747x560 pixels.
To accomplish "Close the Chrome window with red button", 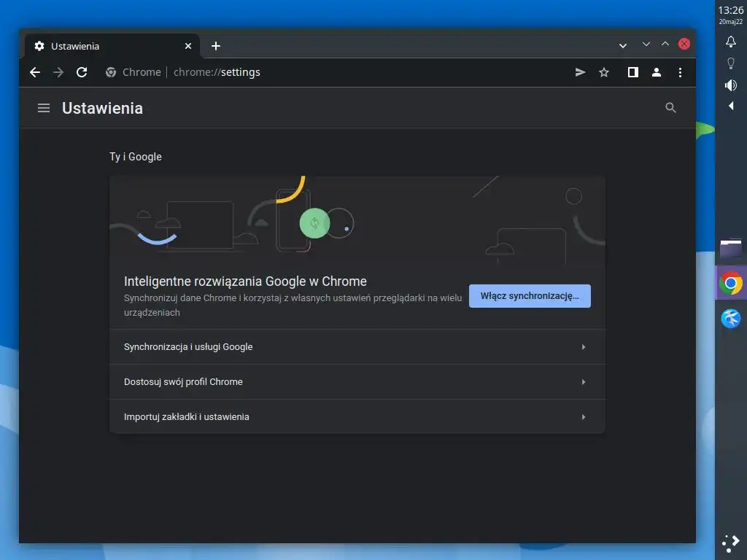I will [x=684, y=44].
